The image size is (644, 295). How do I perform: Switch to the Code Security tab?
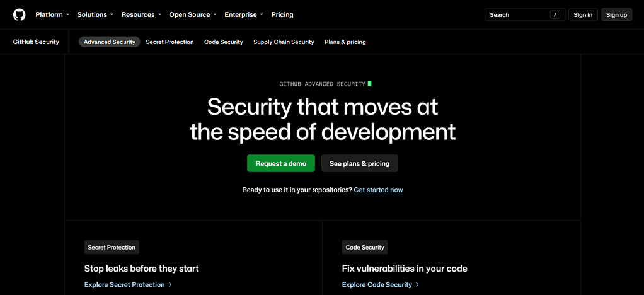coord(224,42)
